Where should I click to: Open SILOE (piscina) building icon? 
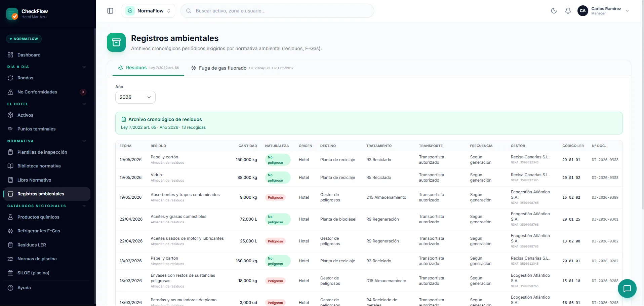[10, 273]
